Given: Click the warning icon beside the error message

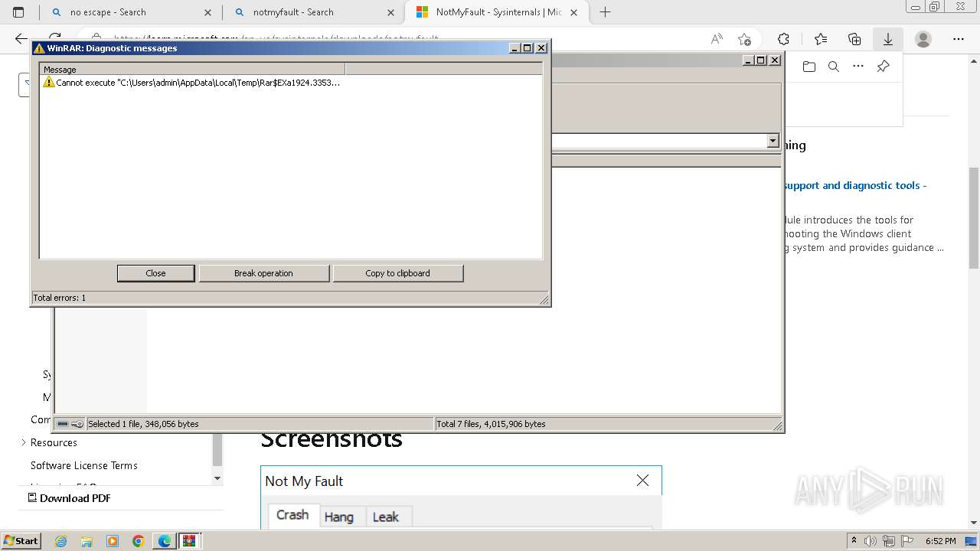Looking at the screenshot, I should coord(48,83).
